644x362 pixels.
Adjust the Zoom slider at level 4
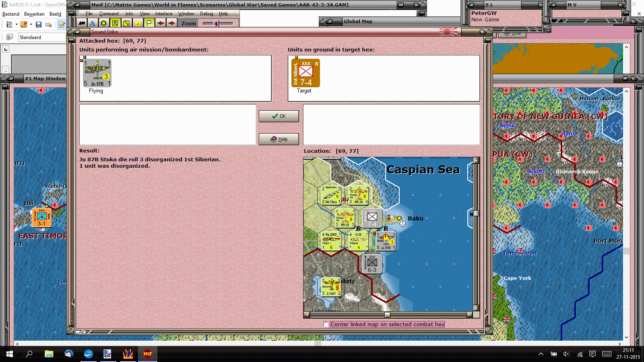[x=216, y=24]
